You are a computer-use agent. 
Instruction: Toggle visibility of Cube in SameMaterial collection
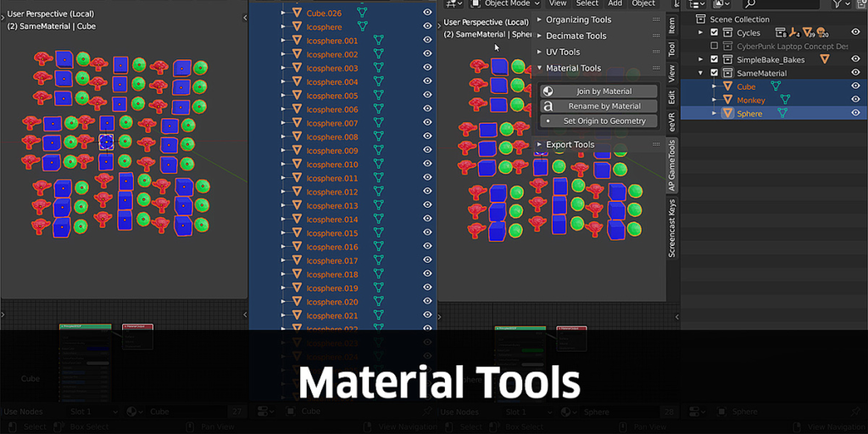point(855,86)
